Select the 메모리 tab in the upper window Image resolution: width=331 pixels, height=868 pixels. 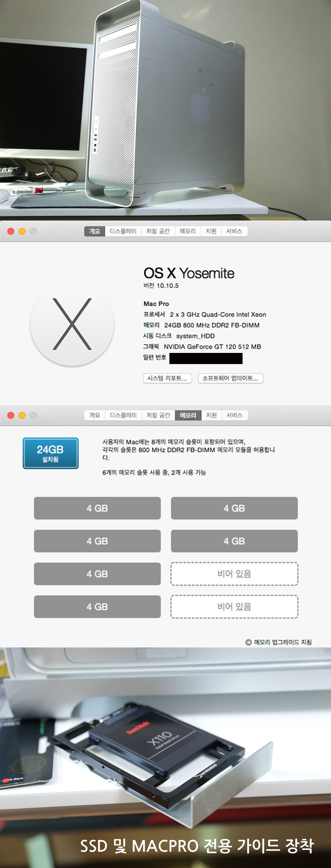[188, 231]
